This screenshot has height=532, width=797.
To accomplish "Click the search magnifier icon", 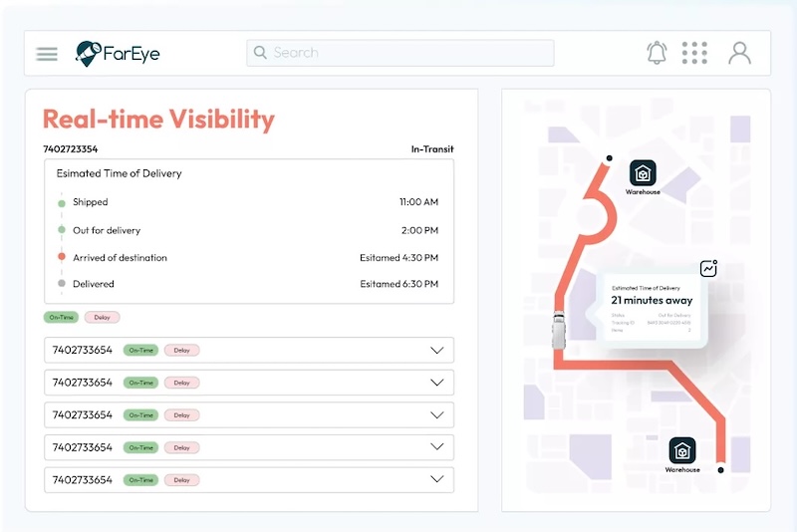I will point(260,53).
